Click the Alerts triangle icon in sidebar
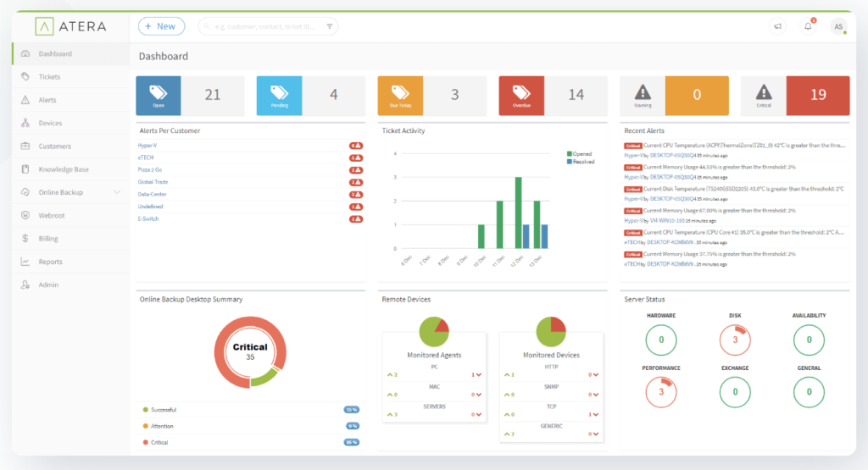This screenshot has height=470, width=868. [x=25, y=100]
